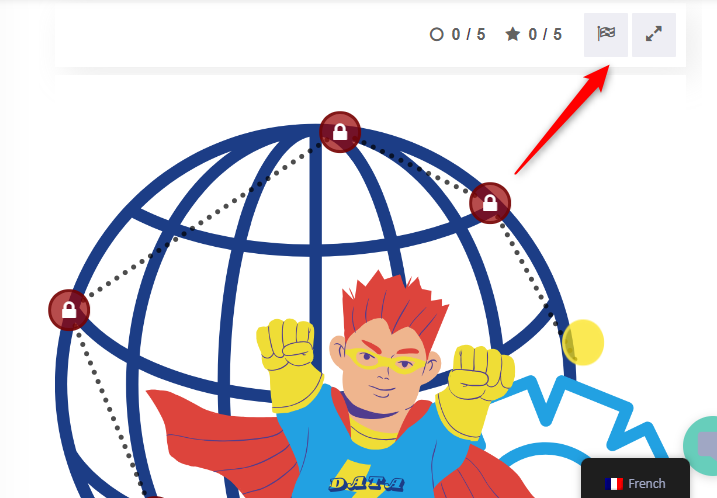Click the French flag icon
Image resolution: width=717 pixels, height=498 pixels.
(614, 483)
